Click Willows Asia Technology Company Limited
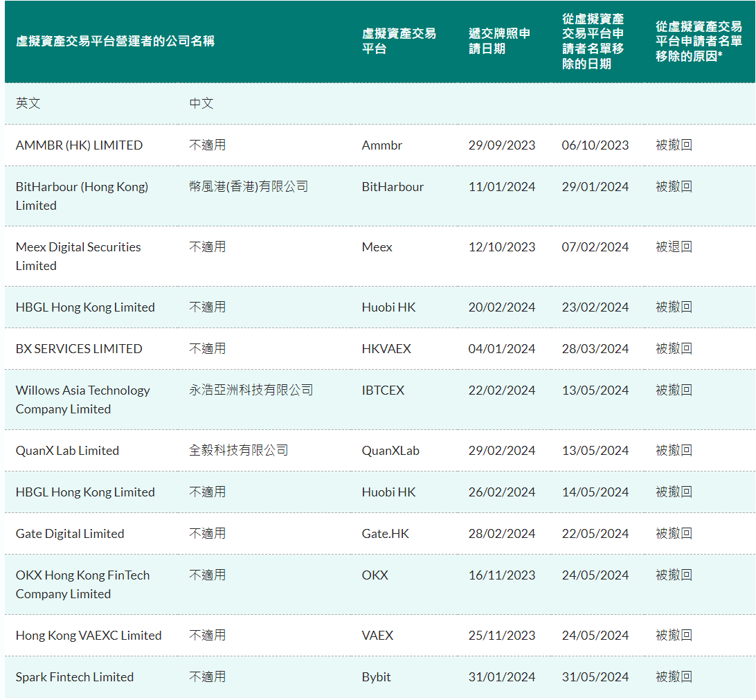756x700 pixels. (x=82, y=400)
